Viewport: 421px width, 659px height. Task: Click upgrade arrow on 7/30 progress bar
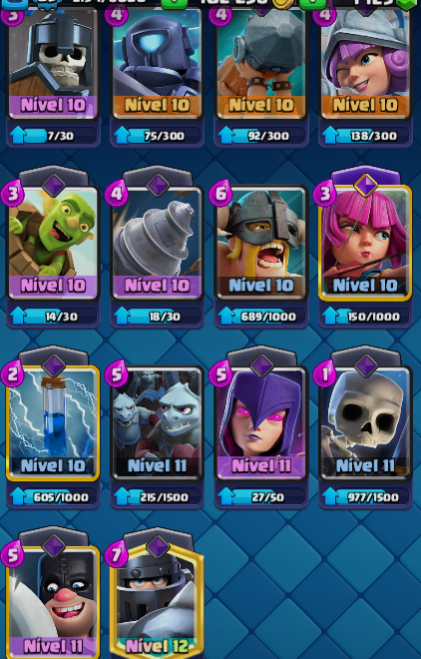18,135
